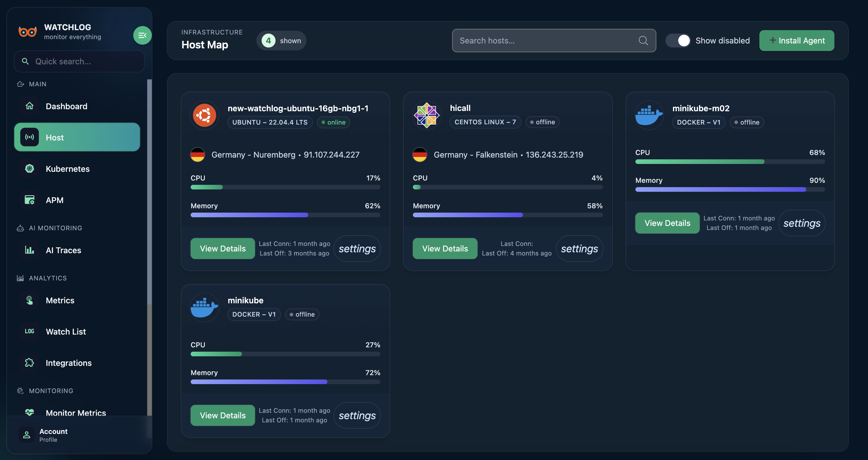Click the German flag on Falkenstein host
868x460 pixels.
tap(420, 155)
